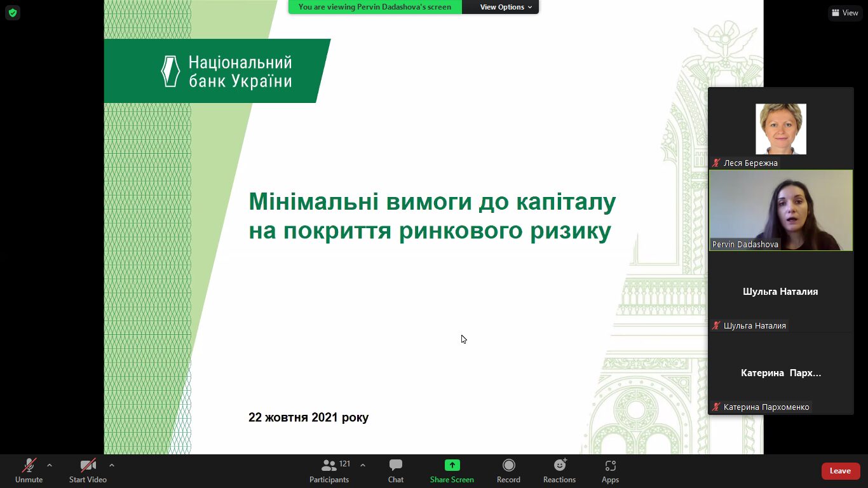Open the Apps panel
This screenshot has height=488, width=868.
(610, 471)
